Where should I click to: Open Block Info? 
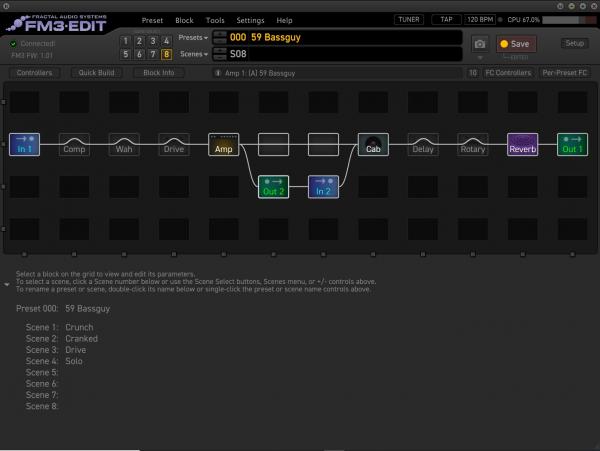[158, 73]
